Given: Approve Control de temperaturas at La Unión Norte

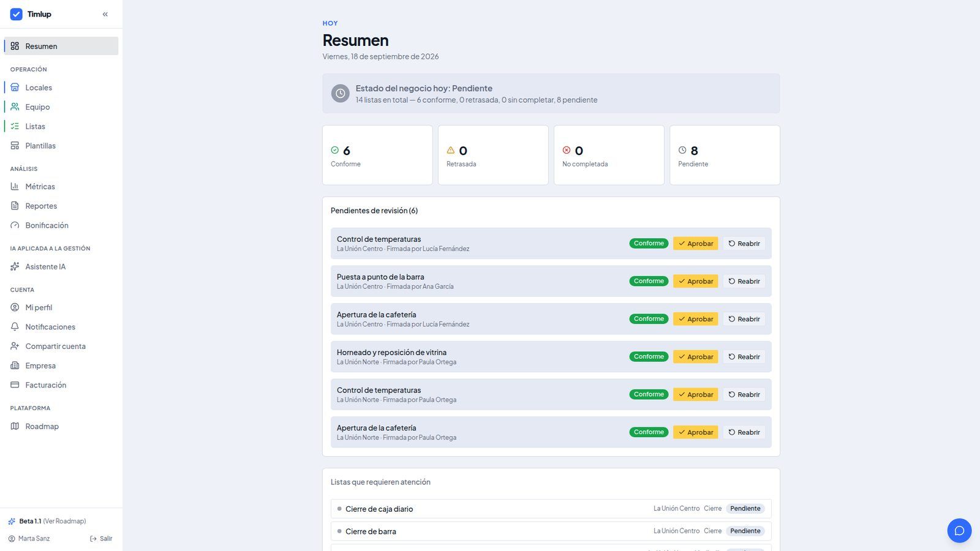Looking at the screenshot, I should tap(695, 394).
